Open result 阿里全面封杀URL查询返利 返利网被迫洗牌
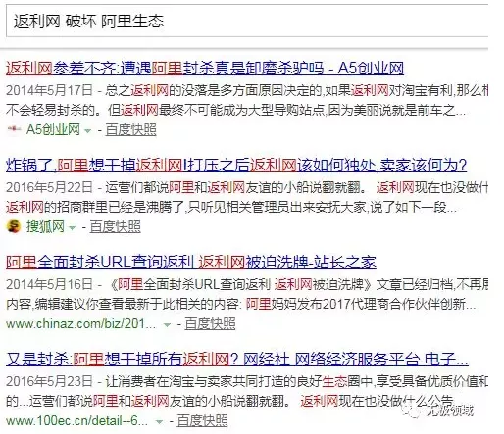The width and height of the screenshot is (504, 434). pyautogui.click(x=191, y=263)
